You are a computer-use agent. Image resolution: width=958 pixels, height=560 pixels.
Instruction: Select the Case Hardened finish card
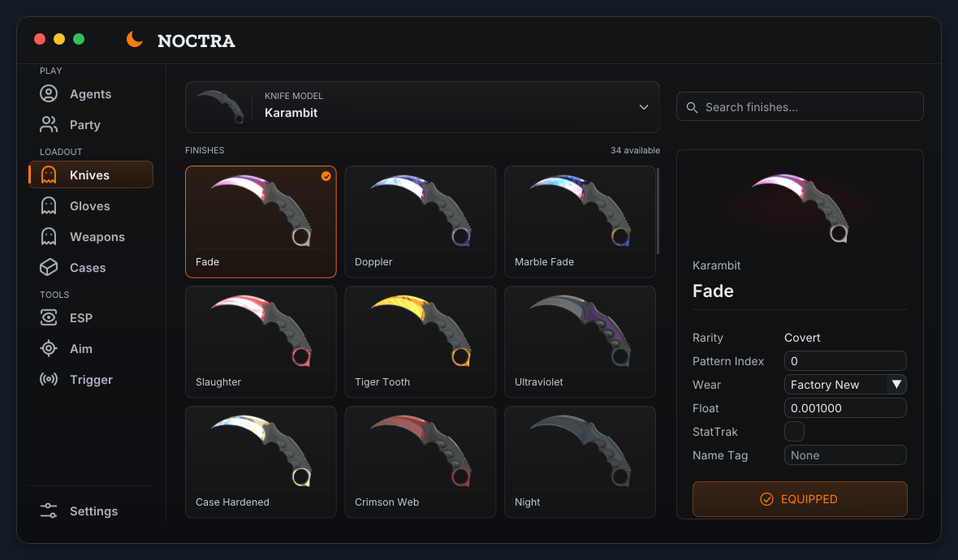click(261, 463)
